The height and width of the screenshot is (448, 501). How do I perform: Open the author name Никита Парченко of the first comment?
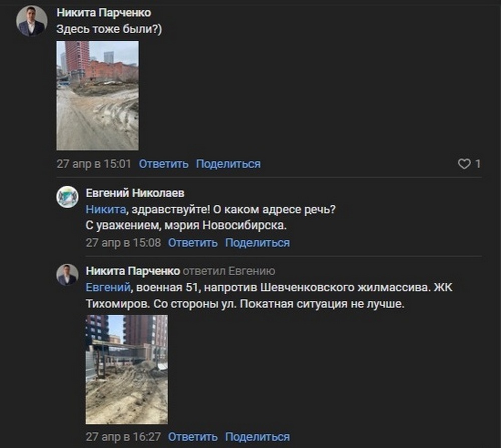click(x=104, y=13)
